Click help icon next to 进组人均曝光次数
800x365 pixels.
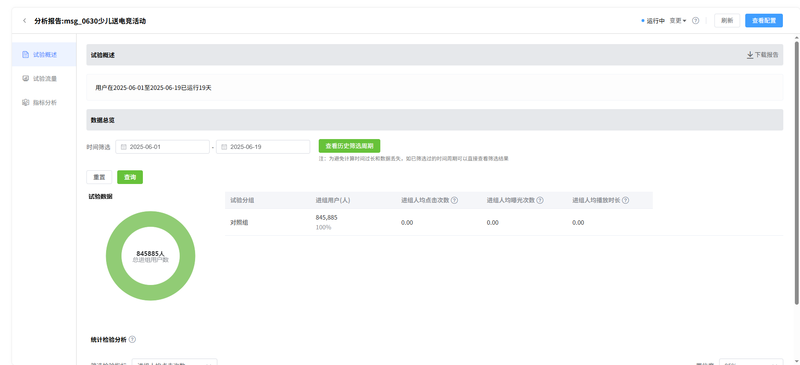(540, 201)
